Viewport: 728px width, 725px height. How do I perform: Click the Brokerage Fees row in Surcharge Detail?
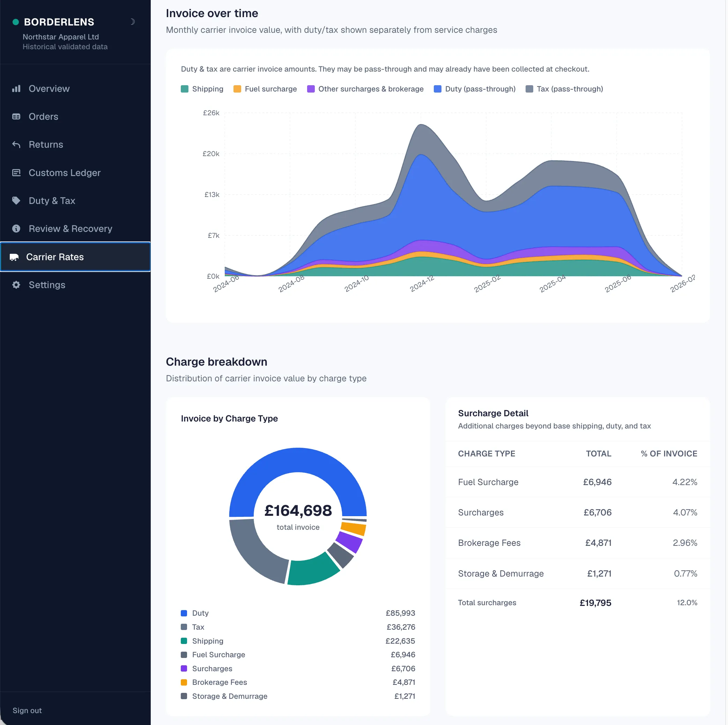click(x=578, y=543)
